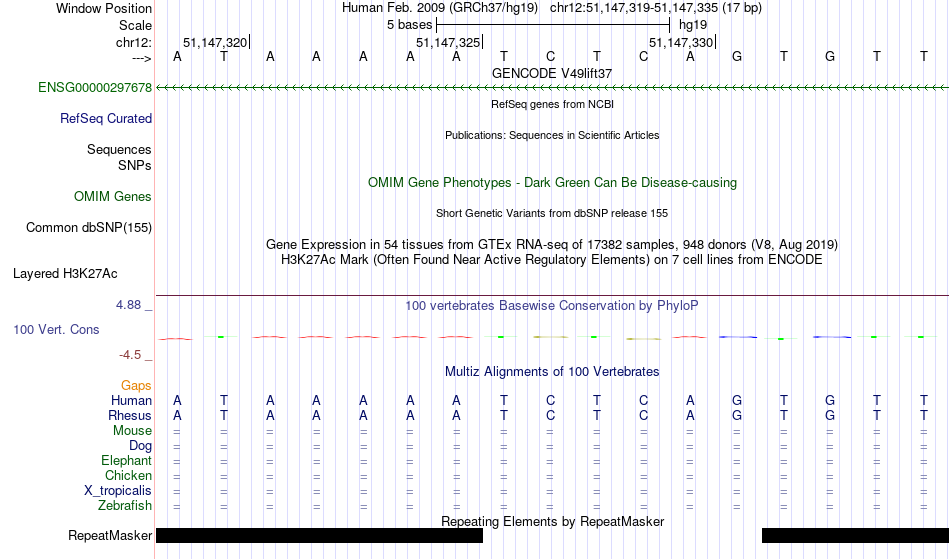The image size is (950, 559).
Task: Click Repeating Elements by RepeatMasker title
Action: pos(553,521)
